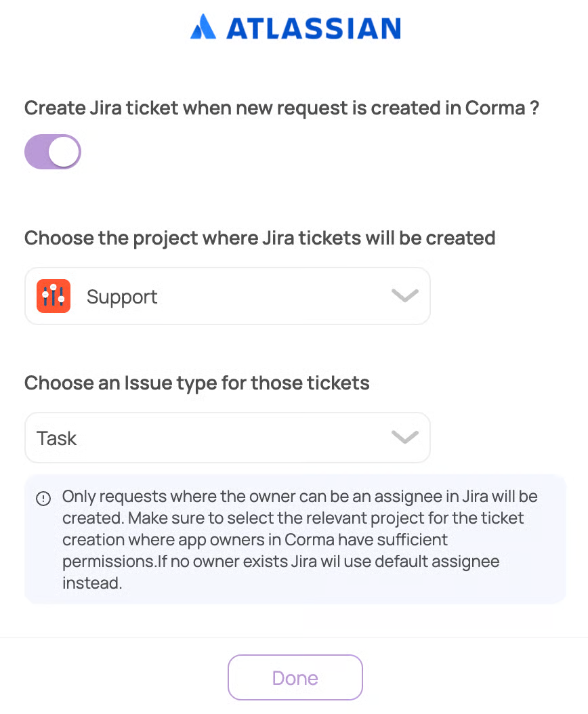The image size is (588, 714).
Task: Expand the project chevron next to Support
Action: 405,296
